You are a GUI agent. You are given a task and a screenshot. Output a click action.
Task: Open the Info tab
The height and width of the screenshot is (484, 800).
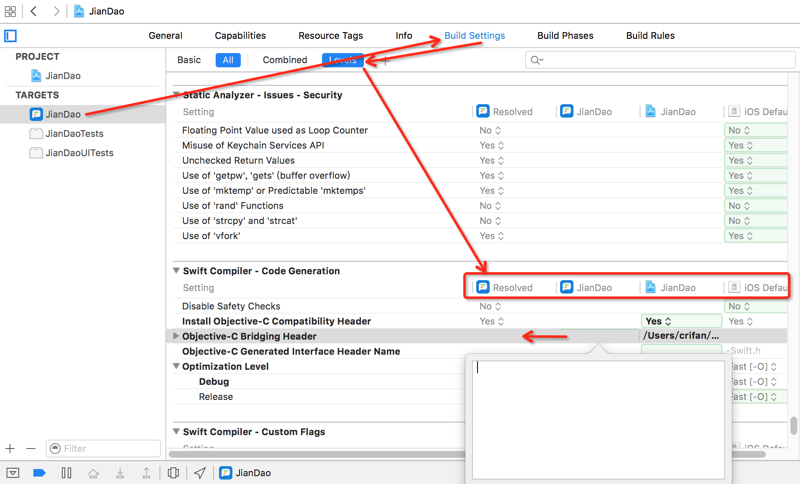click(x=404, y=36)
